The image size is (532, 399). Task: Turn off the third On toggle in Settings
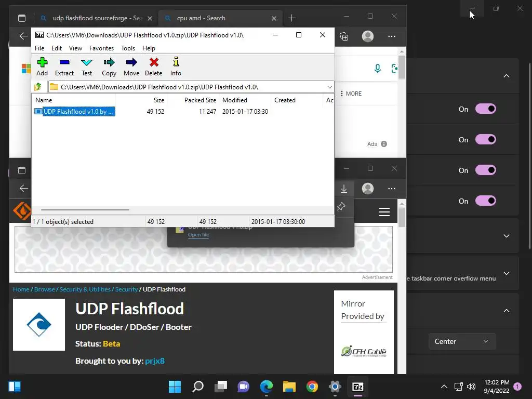click(486, 170)
